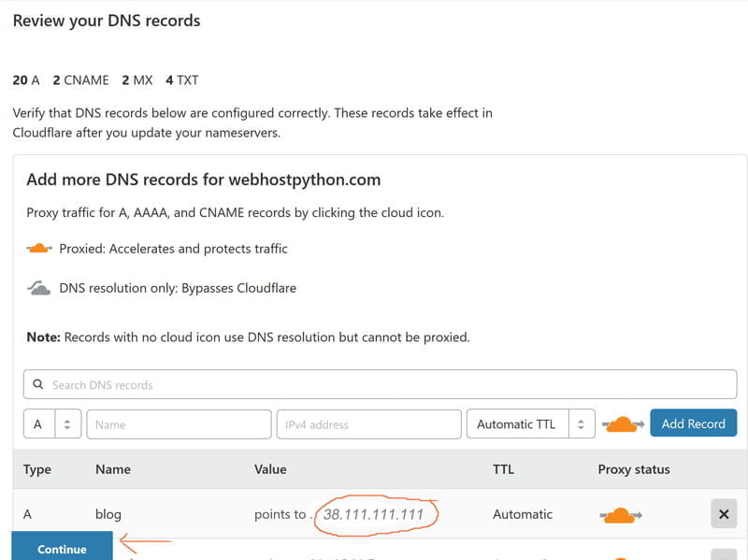The width and height of the screenshot is (748, 560).
Task: Click the orange Proxied cloud legend icon
Action: point(39,248)
